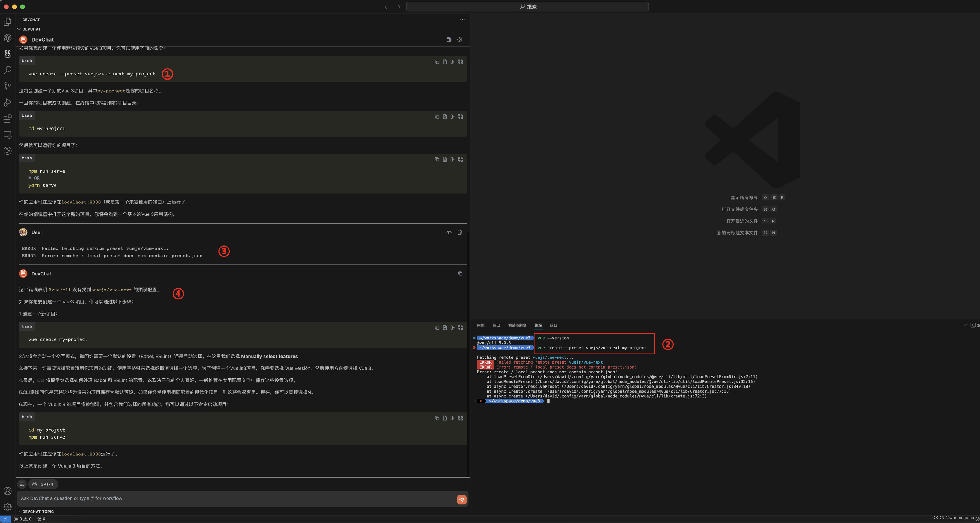Image resolution: width=980 pixels, height=523 pixels.
Task: Open the topic icon in DevChat header
Action: coord(449,39)
